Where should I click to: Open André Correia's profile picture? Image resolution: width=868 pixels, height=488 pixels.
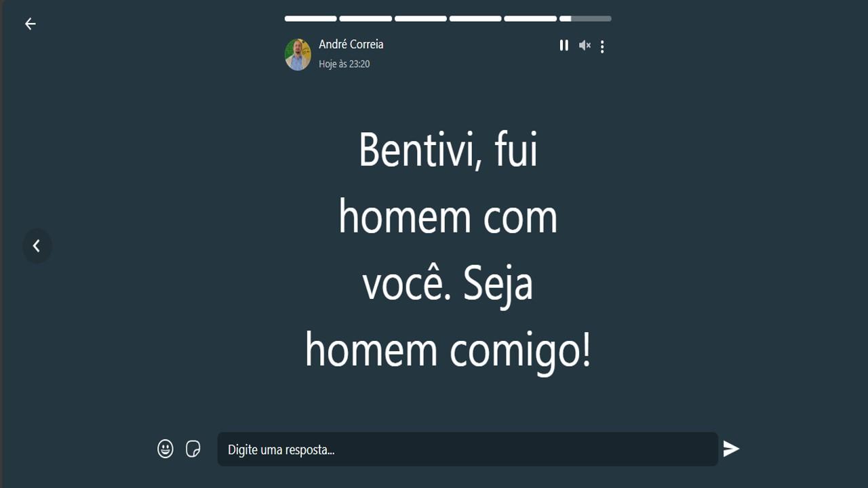[298, 54]
